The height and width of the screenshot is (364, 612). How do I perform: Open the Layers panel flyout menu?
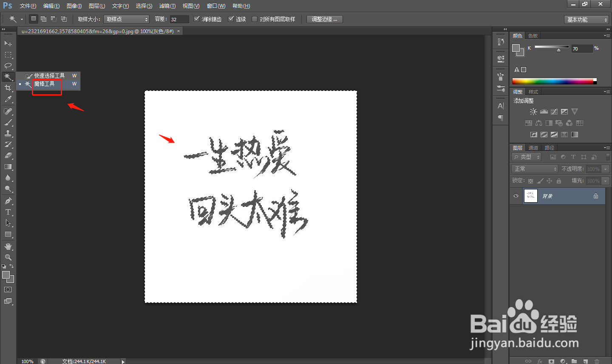(x=607, y=148)
